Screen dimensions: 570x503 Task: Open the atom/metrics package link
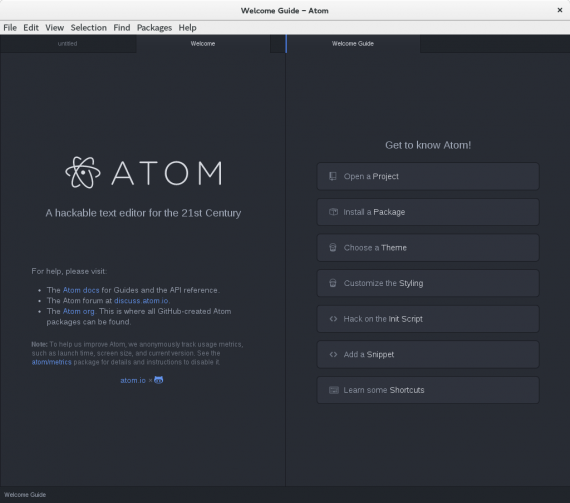click(x=52, y=362)
